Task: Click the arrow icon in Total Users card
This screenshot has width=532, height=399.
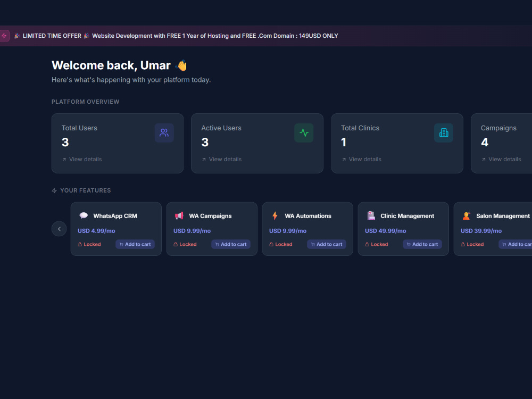Action: point(64,160)
